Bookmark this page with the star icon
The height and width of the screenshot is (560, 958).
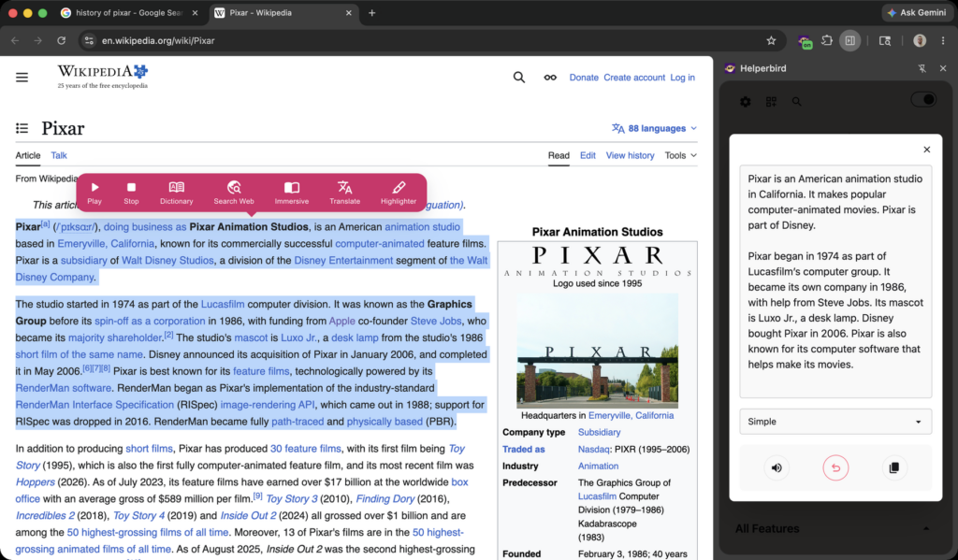click(x=771, y=41)
